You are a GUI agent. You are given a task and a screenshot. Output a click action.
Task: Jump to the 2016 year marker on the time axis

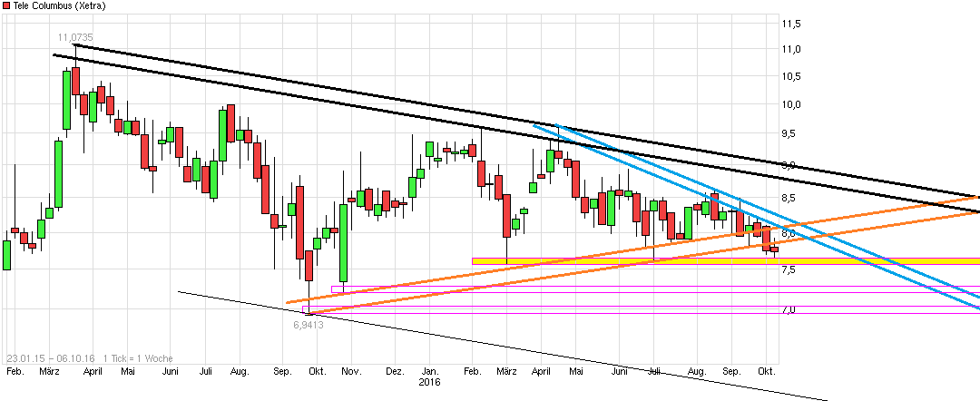[429, 384]
